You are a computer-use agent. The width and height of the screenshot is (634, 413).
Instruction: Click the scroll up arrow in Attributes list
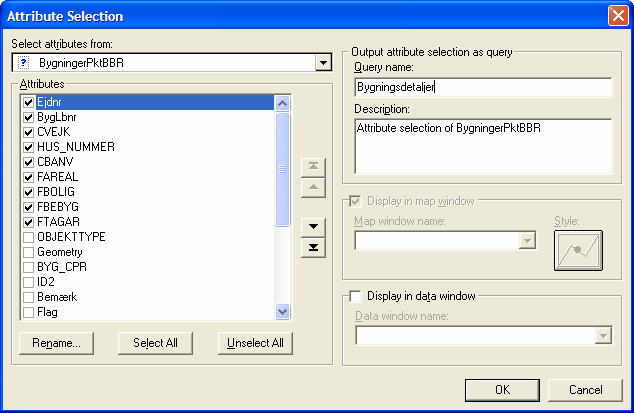(x=282, y=103)
